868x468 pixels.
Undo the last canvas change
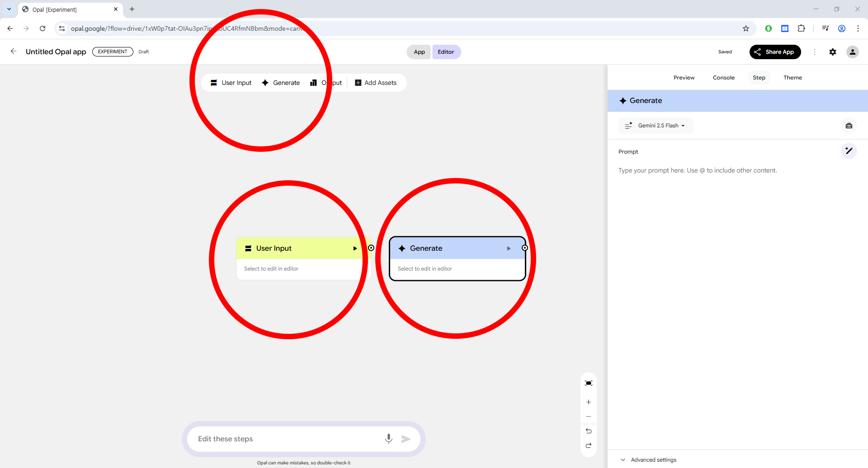coord(589,431)
